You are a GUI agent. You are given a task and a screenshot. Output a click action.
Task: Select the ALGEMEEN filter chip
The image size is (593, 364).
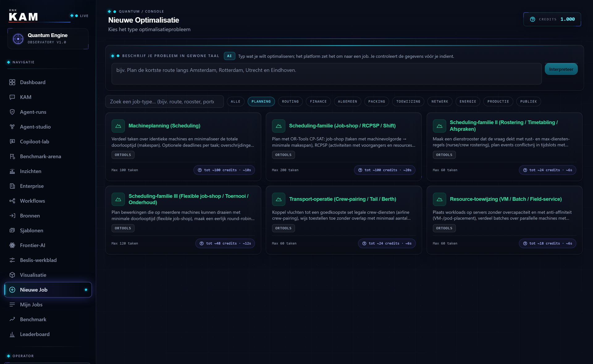pos(347,102)
